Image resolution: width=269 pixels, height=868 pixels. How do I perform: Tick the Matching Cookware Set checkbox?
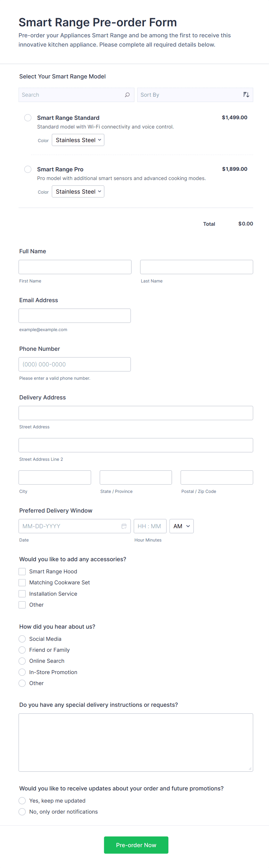click(x=22, y=583)
